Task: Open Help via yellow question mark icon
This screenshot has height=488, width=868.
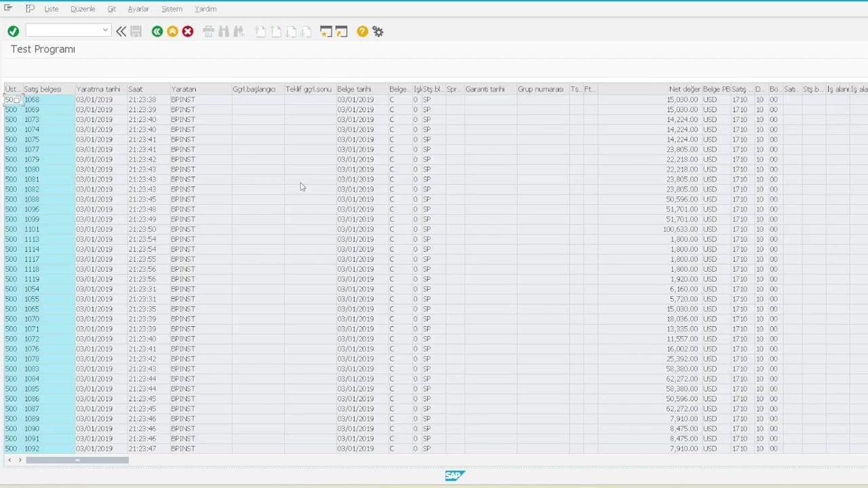Action: (x=362, y=31)
